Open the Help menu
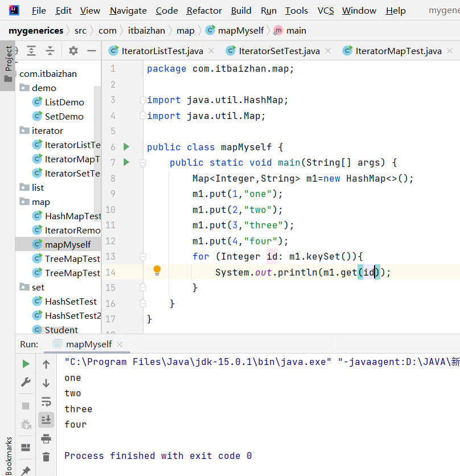The height and width of the screenshot is (476, 460). 396,11
